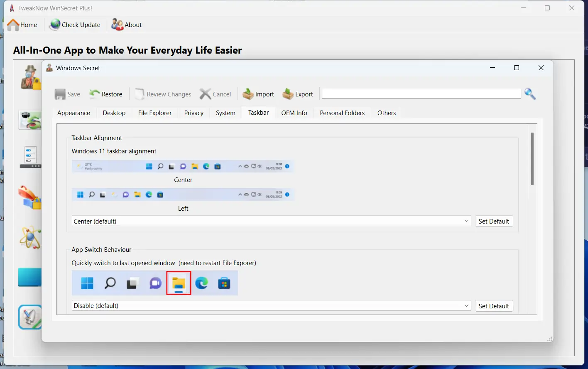The height and width of the screenshot is (369, 588).
Task: Open the About people icon
Action: coord(117,25)
